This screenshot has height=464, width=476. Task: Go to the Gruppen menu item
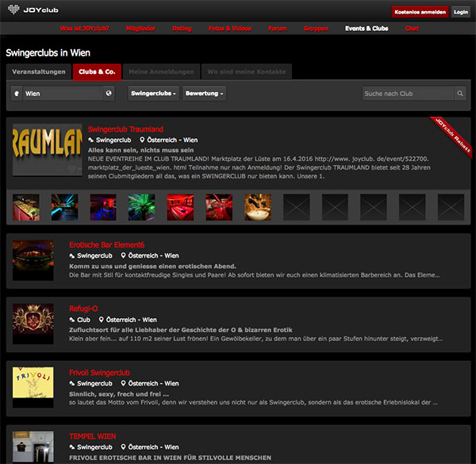[316, 29]
